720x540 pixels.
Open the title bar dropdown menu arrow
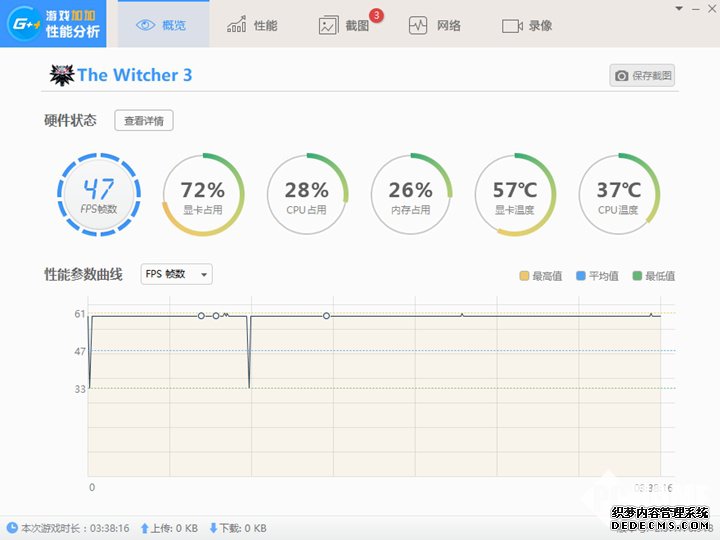[679, 9]
